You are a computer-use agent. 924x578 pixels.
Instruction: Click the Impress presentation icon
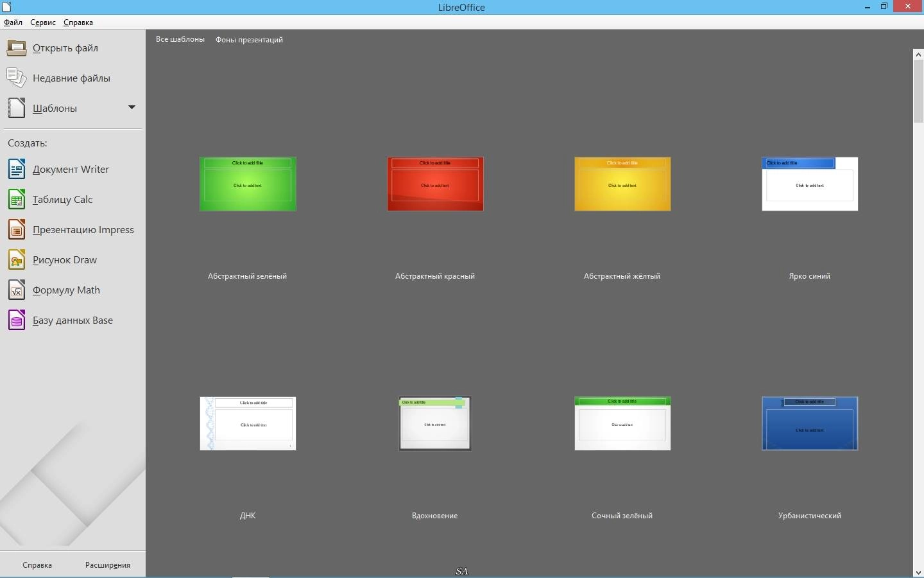coord(17,229)
